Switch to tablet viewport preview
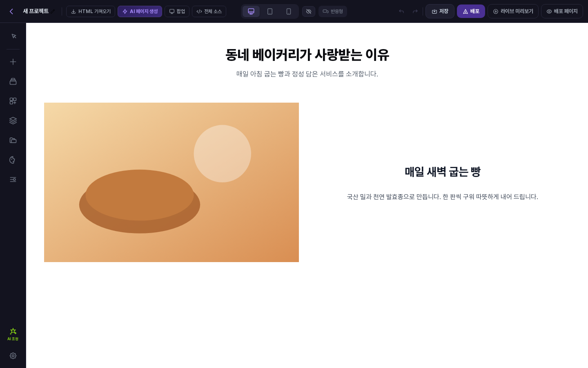This screenshot has width=588, height=368. point(270,11)
